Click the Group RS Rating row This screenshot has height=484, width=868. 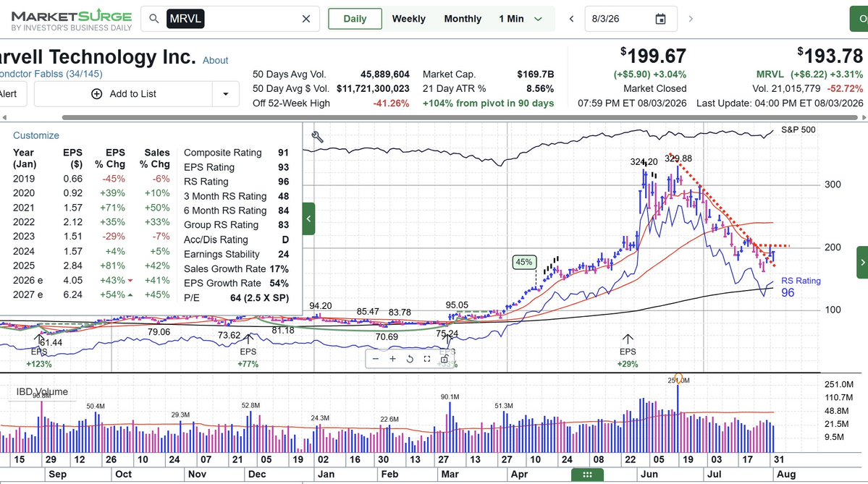(237, 225)
